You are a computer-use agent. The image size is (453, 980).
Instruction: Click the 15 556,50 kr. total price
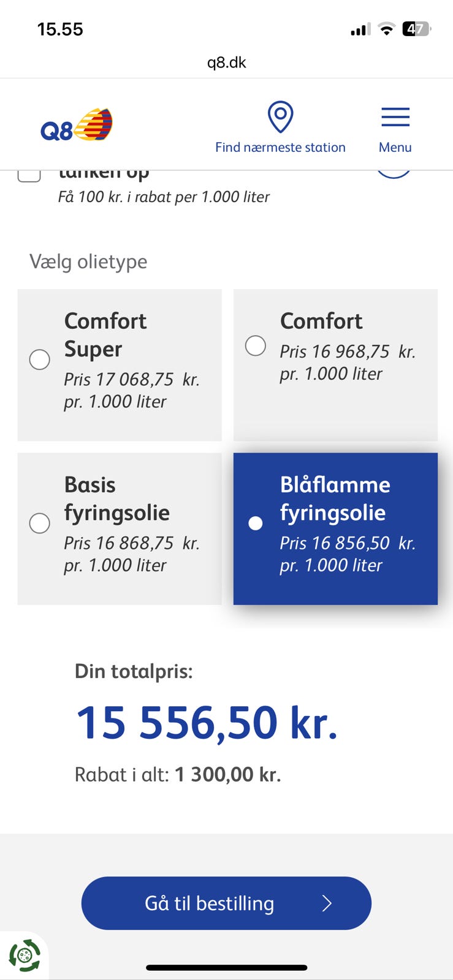pos(207,723)
